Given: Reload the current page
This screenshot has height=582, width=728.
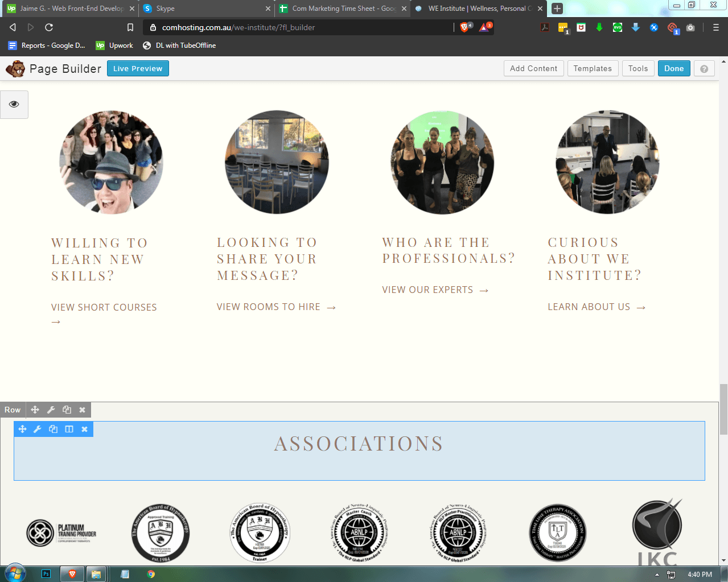Looking at the screenshot, I should (49, 27).
